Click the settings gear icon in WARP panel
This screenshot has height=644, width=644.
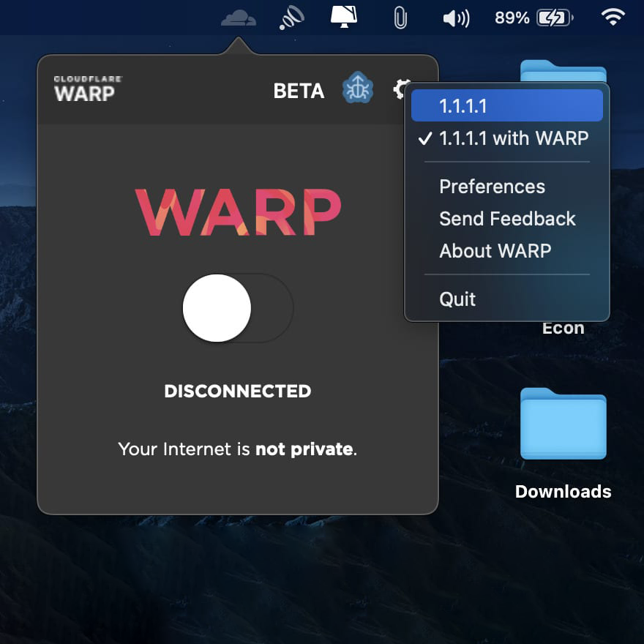401,89
